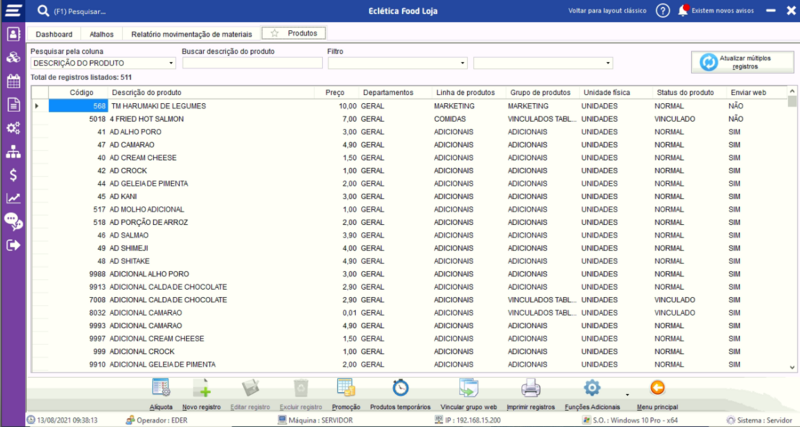The image size is (800, 427).
Task: Open the second Filtro dropdown
Action: tap(608, 63)
